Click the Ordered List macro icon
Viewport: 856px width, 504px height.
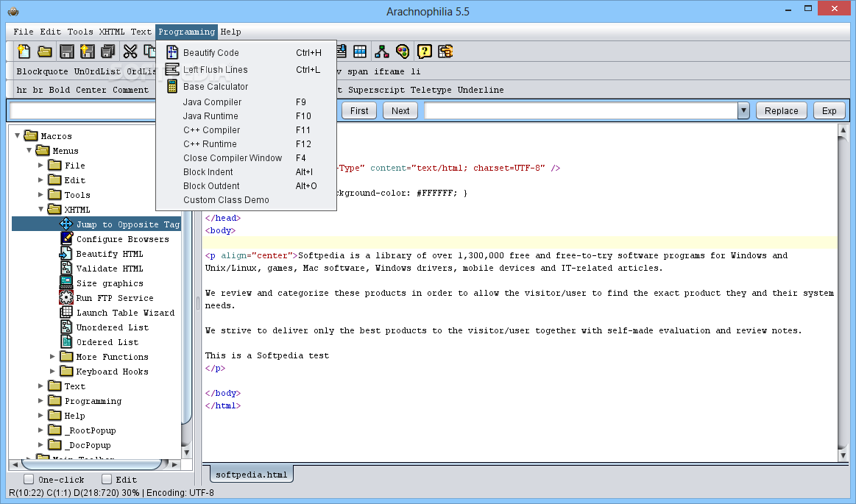66,341
